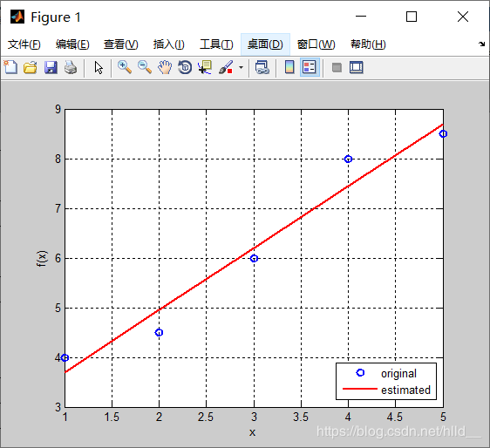Screen dimensions: 490x448
Task: Click the blue data point at x=5
Action: click(x=443, y=133)
